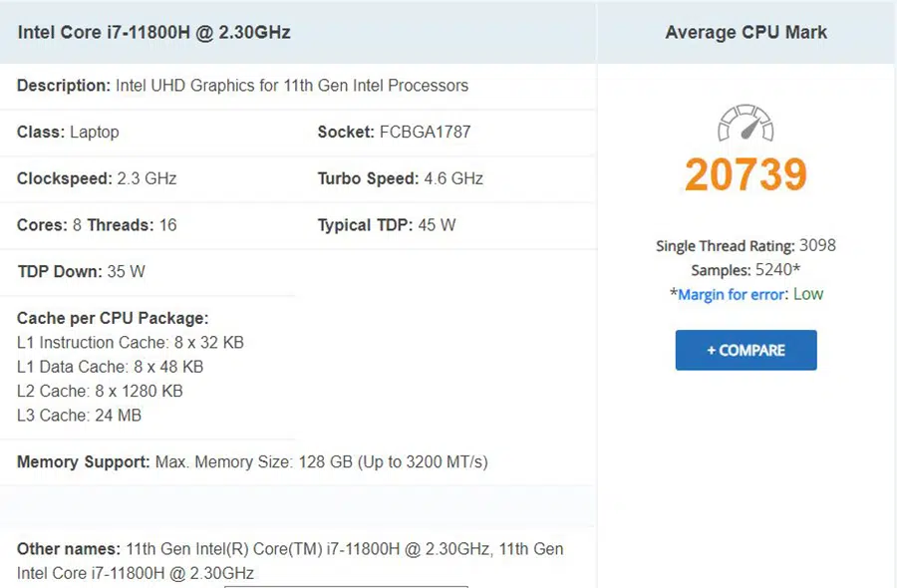The height and width of the screenshot is (588, 897).
Task: Click Single Thread Rating: 3098 text
Action: (x=746, y=246)
